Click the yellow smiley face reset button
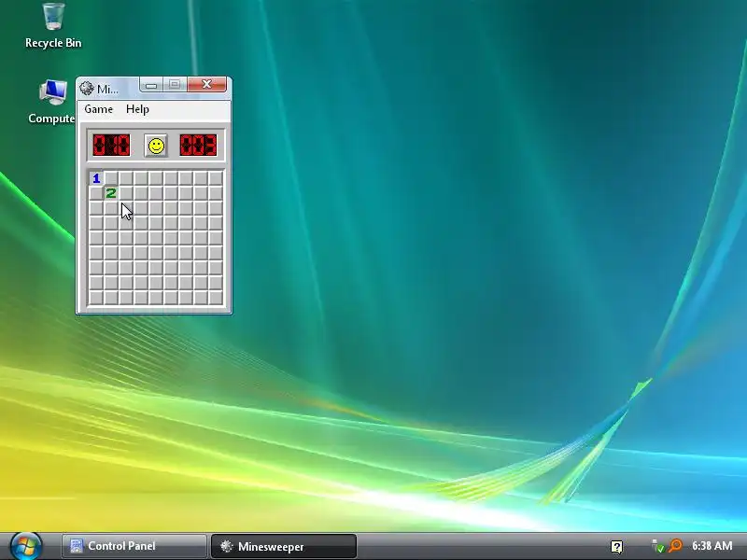Viewport: 747px width, 560px height. pos(156,146)
